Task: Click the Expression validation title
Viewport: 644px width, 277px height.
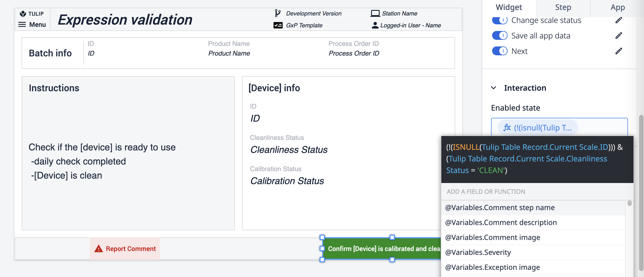Action: tap(125, 20)
